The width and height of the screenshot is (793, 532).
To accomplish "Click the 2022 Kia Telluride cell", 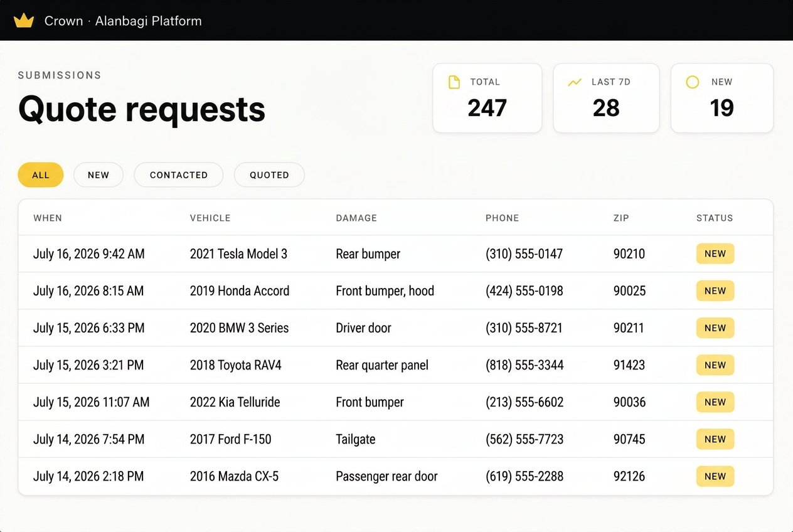I will click(235, 402).
